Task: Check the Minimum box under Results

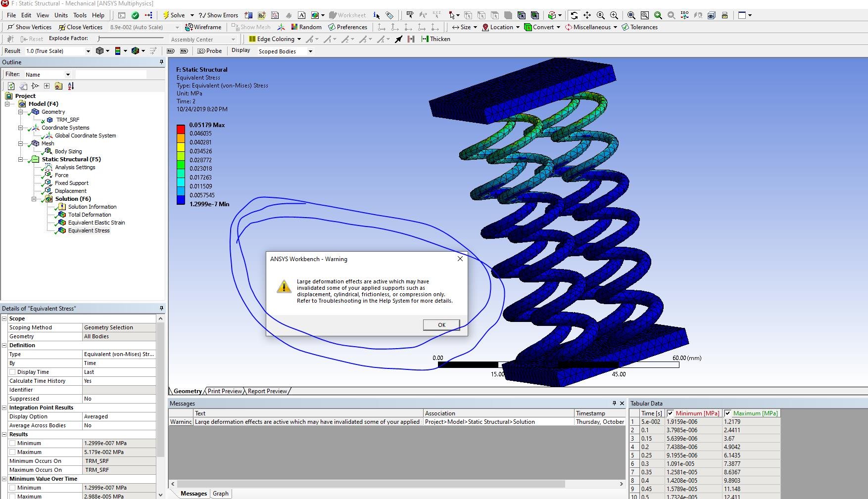Action: click(12, 444)
